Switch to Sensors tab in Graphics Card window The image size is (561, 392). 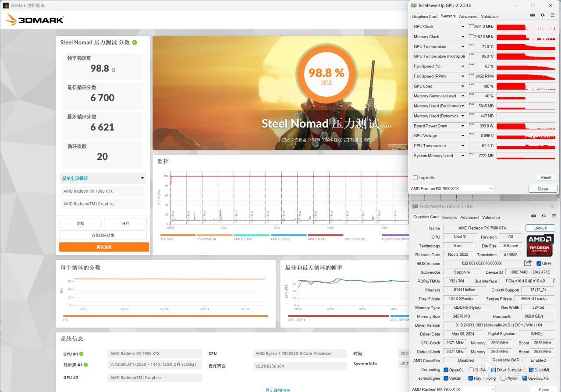[x=449, y=217]
